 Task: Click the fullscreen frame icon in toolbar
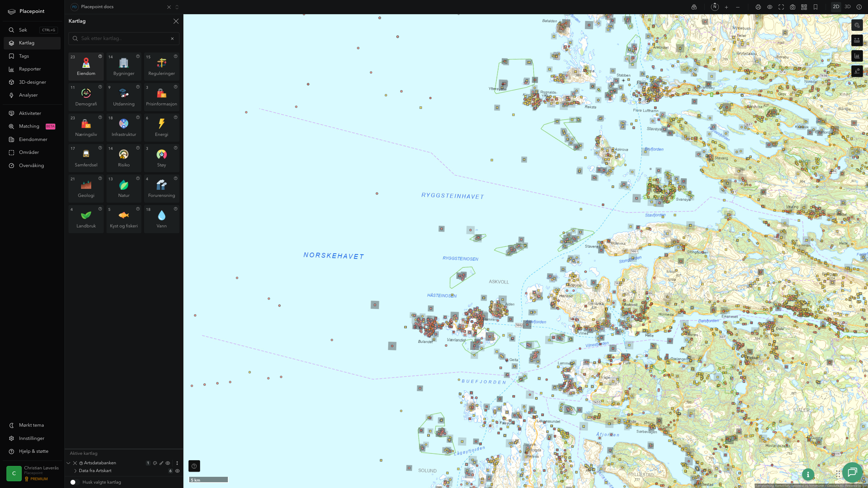[781, 7]
